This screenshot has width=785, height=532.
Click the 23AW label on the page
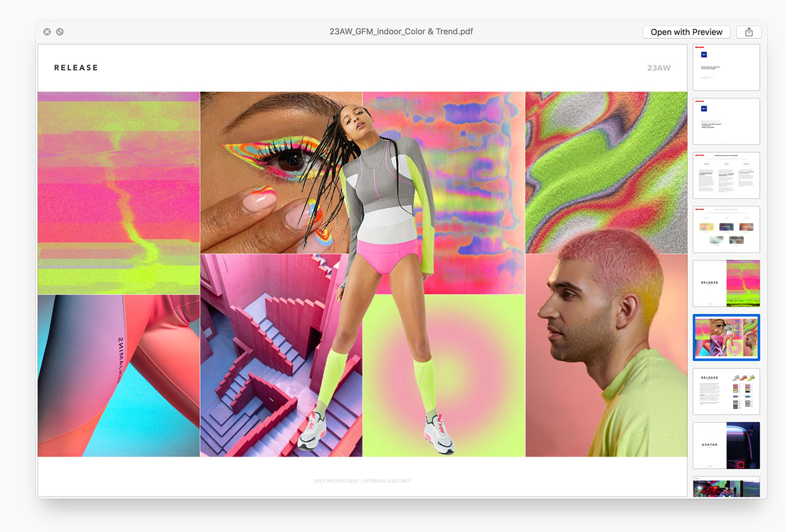658,68
